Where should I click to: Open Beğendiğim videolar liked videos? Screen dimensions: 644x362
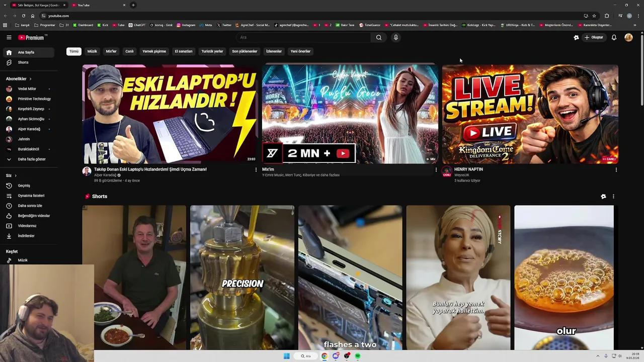(x=28, y=216)
